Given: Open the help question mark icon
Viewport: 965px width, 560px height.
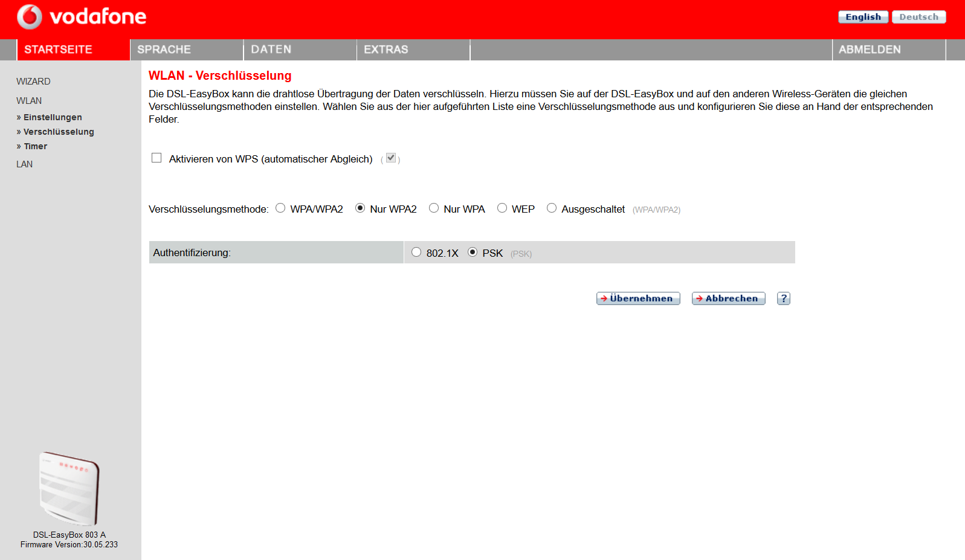Looking at the screenshot, I should [x=784, y=298].
